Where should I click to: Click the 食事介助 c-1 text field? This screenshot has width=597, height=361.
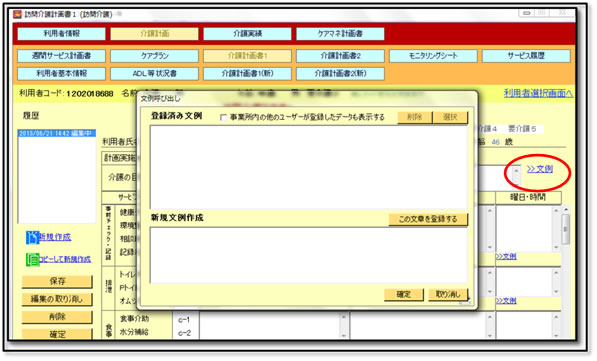tap(270, 326)
